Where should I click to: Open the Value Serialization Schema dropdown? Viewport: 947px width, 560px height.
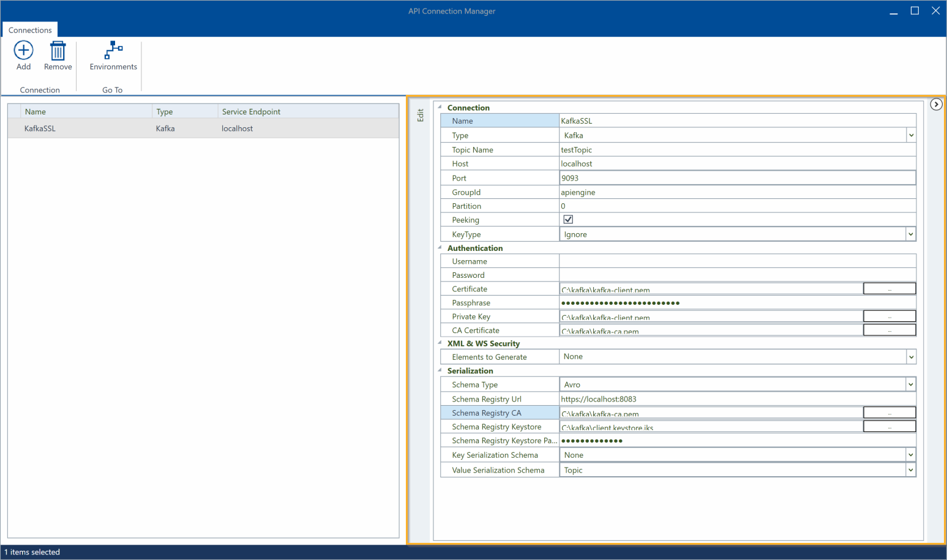tap(910, 470)
